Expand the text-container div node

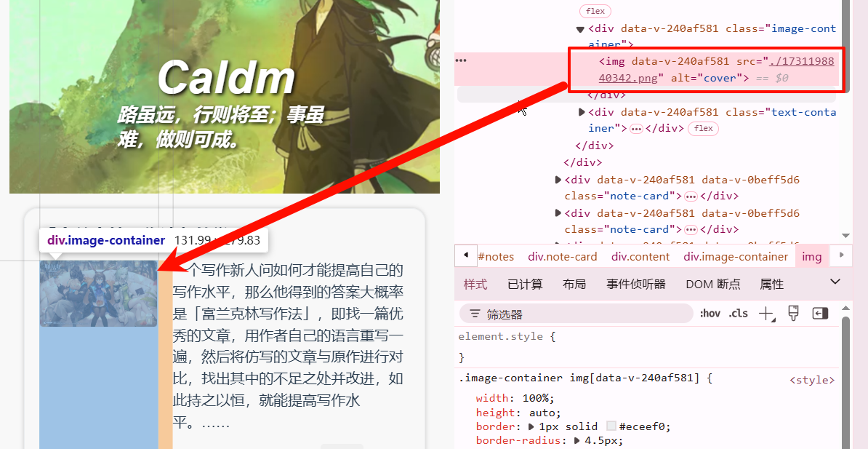pyautogui.click(x=582, y=112)
